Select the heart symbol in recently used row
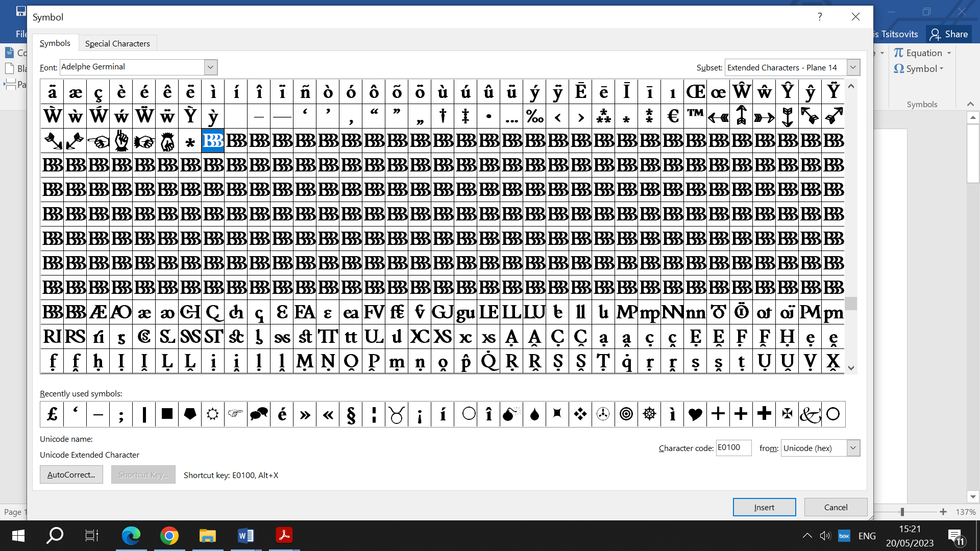 (695, 414)
